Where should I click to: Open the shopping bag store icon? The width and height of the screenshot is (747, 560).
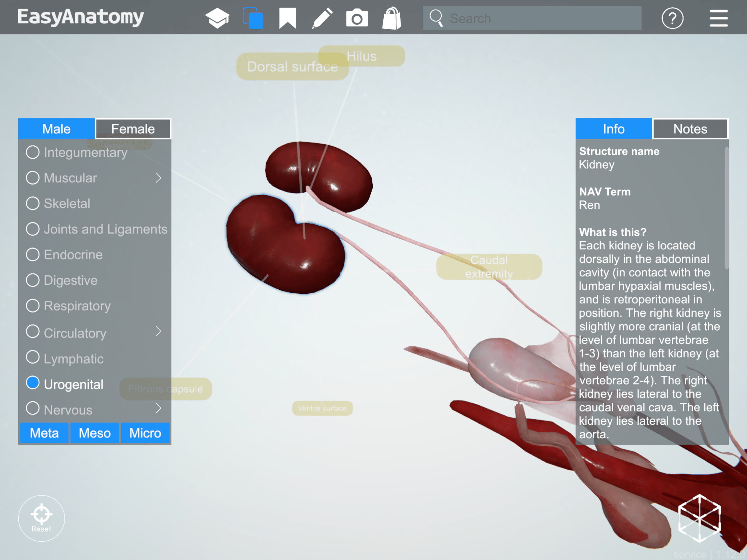(391, 18)
